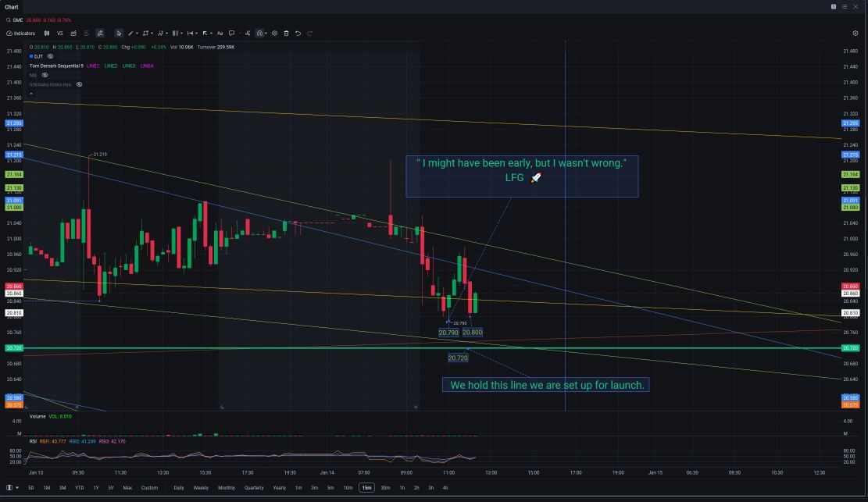Select the 1M range

(47, 488)
